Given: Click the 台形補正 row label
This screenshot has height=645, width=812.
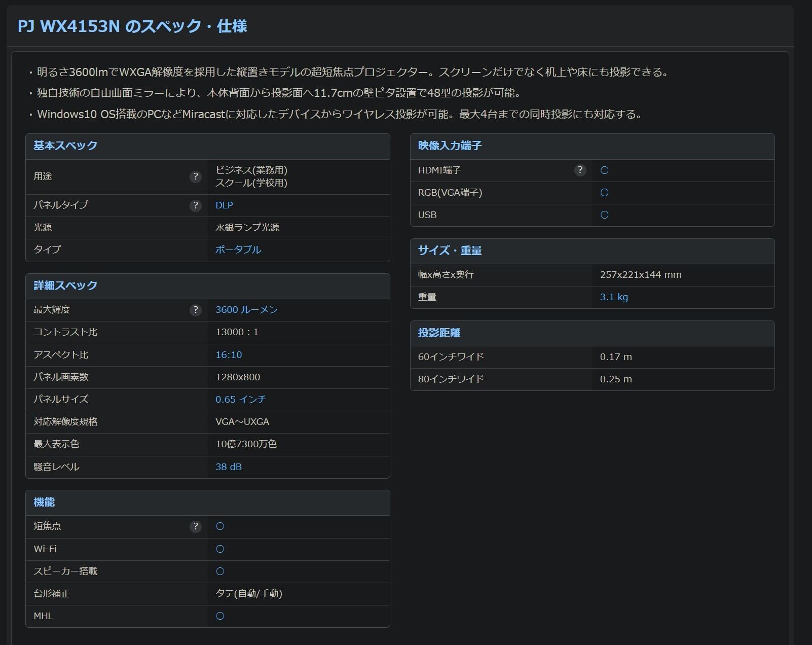Looking at the screenshot, I should coord(52,594).
